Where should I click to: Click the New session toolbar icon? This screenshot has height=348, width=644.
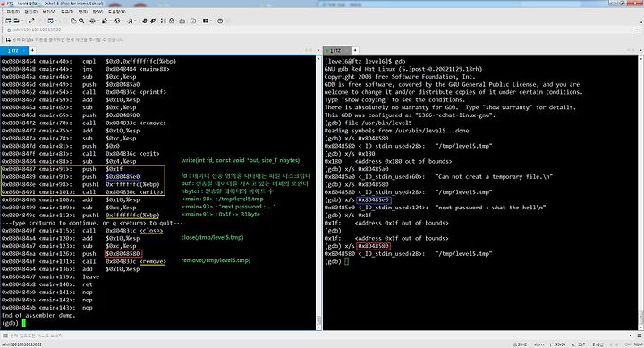click(x=8, y=21)
